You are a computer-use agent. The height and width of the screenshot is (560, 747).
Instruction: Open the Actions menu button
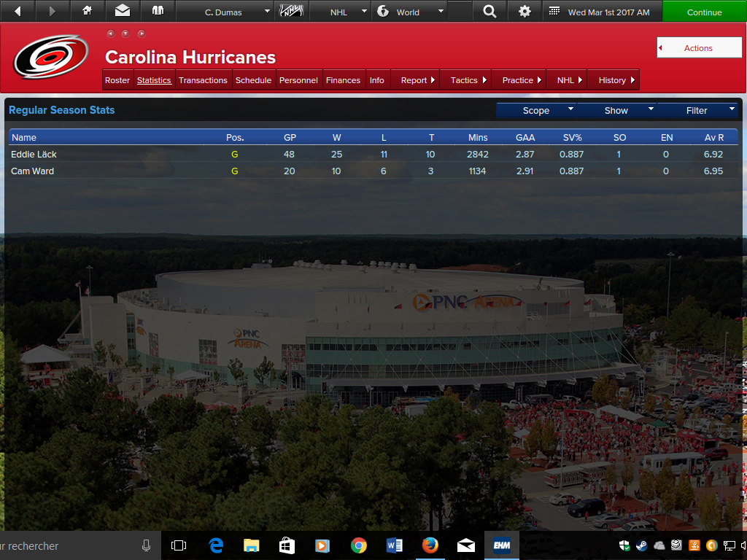tap(699, 47)
